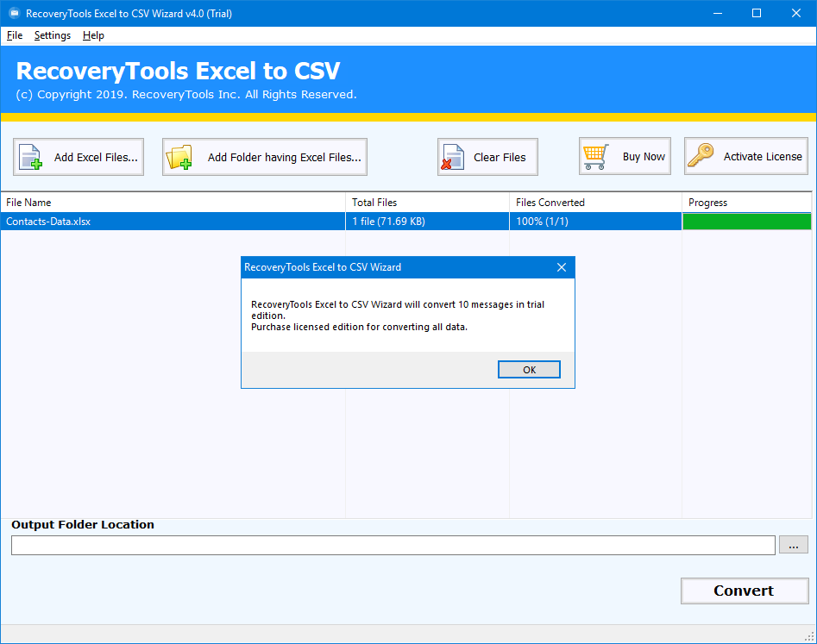This screenshot has width=817, height=644.
Task: Click the window resize grip in the status bar
Action: pos(810,636)
